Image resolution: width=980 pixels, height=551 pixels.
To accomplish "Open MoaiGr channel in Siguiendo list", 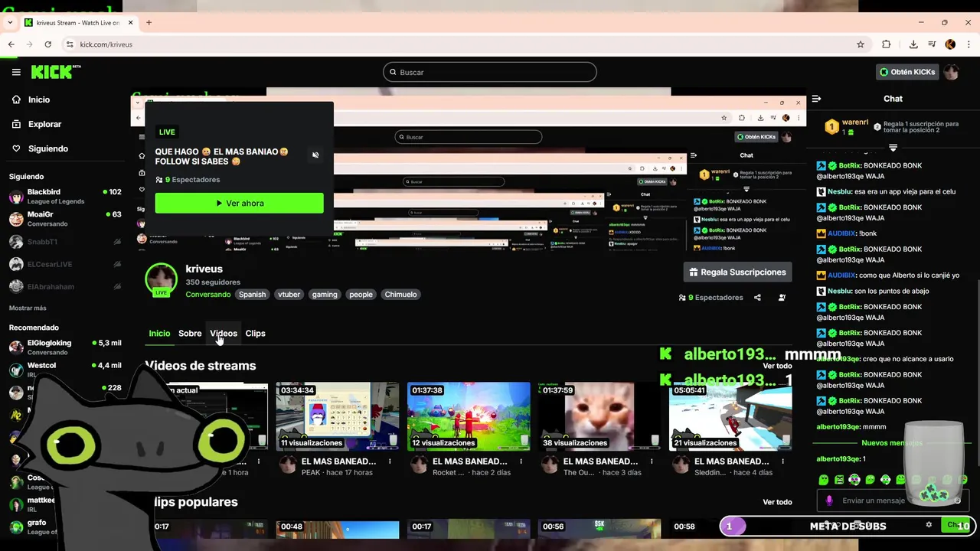I will pyautogui.click(x=65, y=219).
